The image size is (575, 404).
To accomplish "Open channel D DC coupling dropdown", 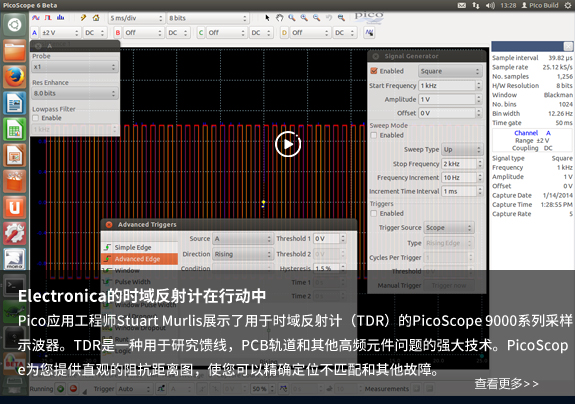I will click(x=345, y=33).
